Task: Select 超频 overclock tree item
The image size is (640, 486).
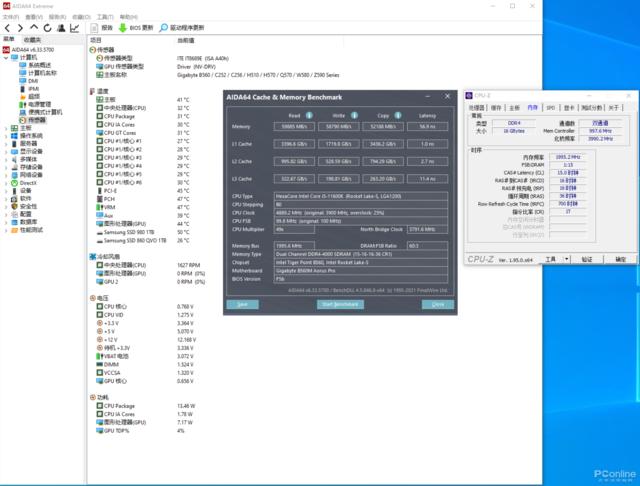Action: [30, 96]
